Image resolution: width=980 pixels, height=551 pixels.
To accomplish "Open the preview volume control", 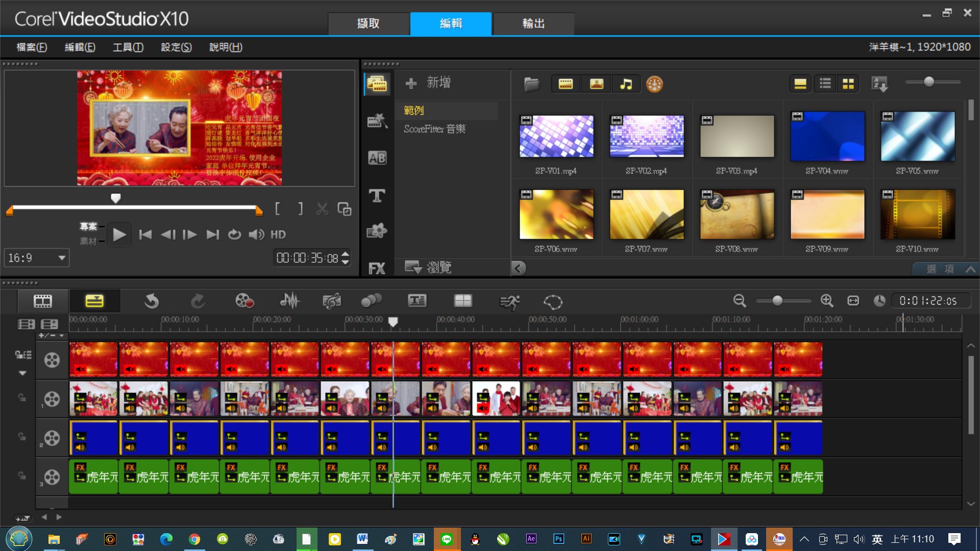I will [256, 235].
